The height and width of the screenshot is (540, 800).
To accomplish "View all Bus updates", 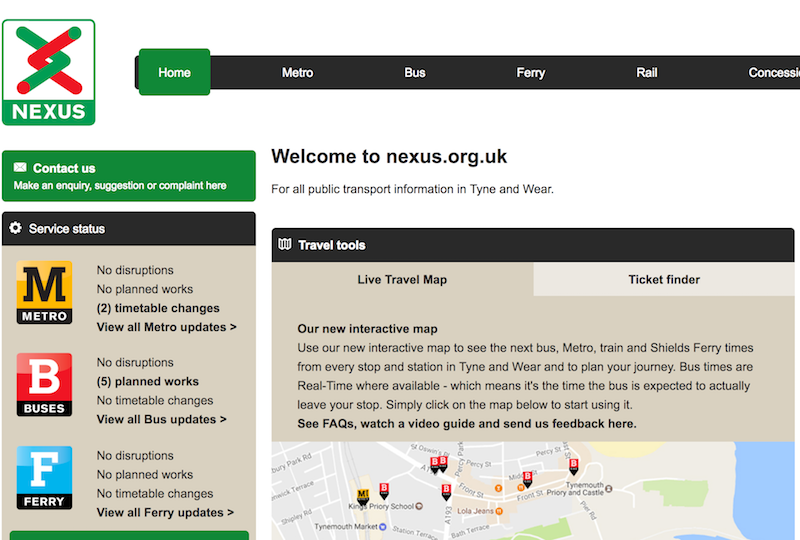I will (x=161, y=419).
